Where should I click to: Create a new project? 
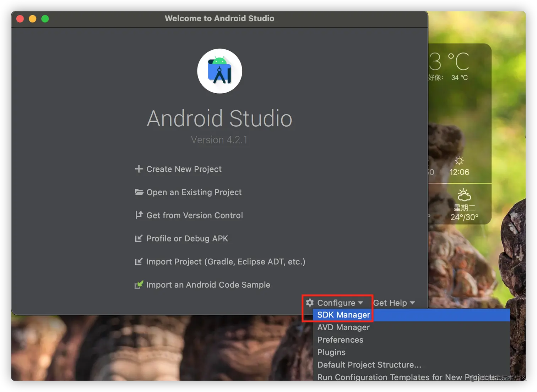184,169
